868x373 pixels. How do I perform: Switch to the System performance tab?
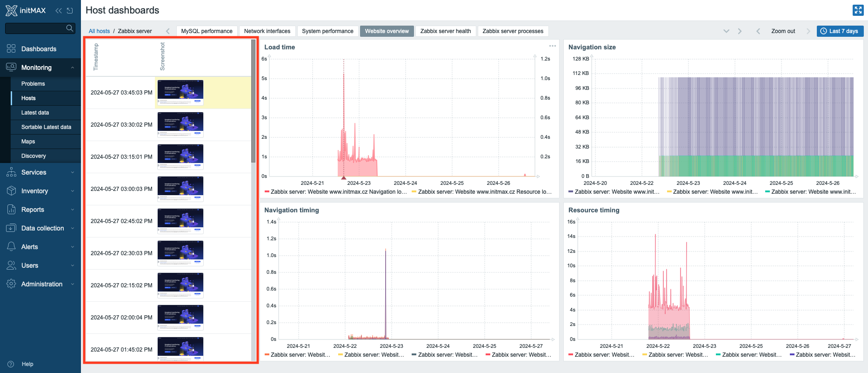click(327, 31)
